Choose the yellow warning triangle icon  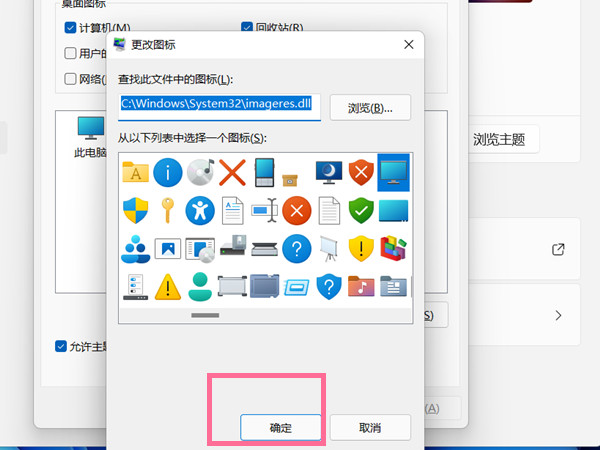(168, 286)
